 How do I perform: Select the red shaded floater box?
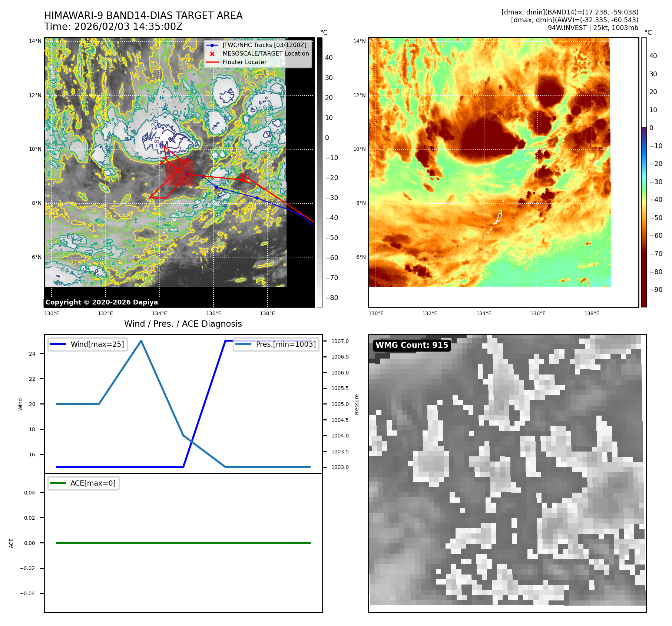(x=179, y=173)
